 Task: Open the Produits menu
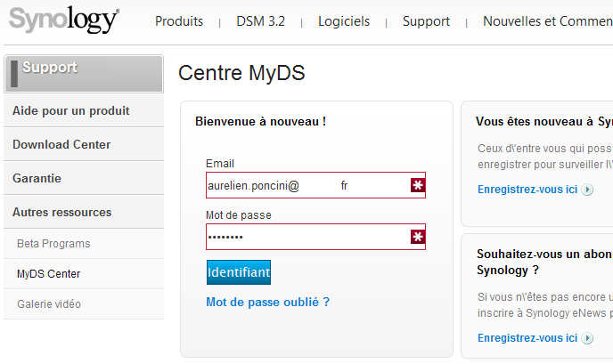pos(179,21)
